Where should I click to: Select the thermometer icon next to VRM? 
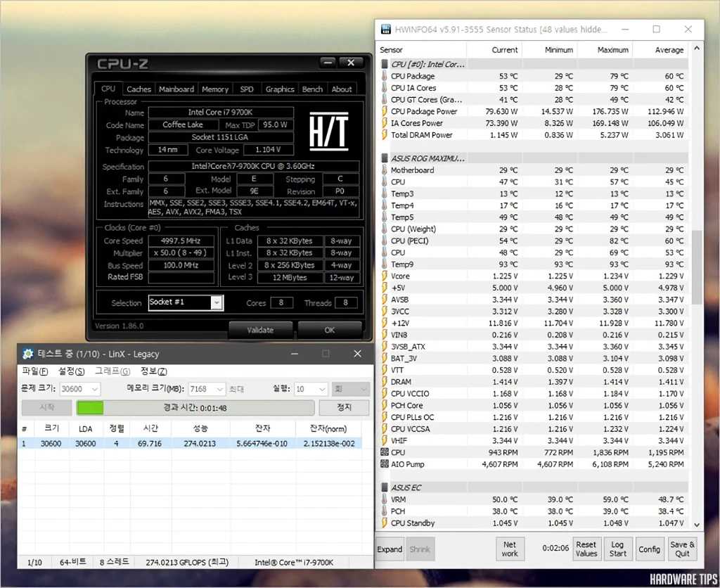point(385,499)
